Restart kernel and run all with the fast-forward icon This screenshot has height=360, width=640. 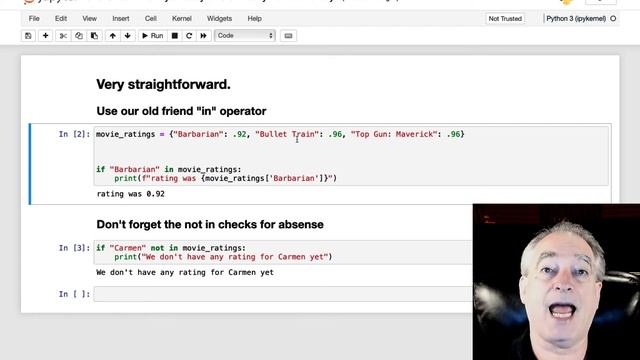203,36
